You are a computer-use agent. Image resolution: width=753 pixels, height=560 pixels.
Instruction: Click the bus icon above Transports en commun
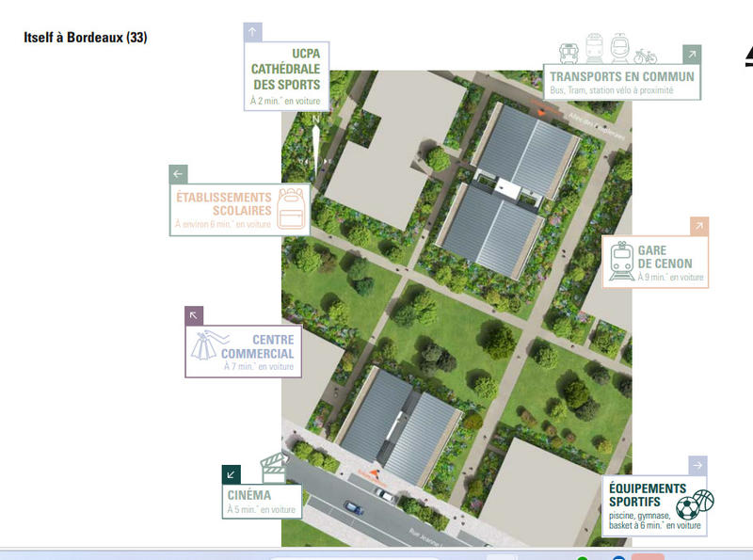[x=569, y=51]
